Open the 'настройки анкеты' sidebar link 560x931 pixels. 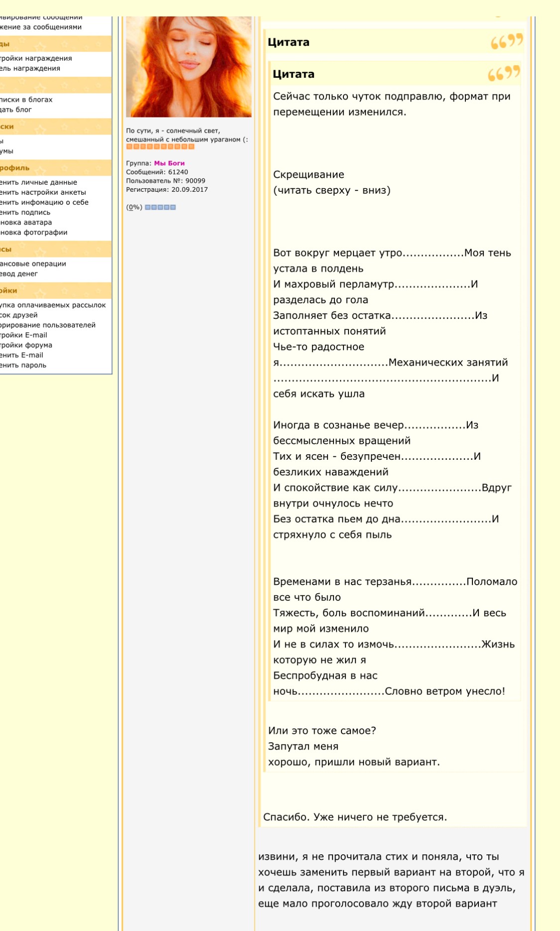[43, 192]
